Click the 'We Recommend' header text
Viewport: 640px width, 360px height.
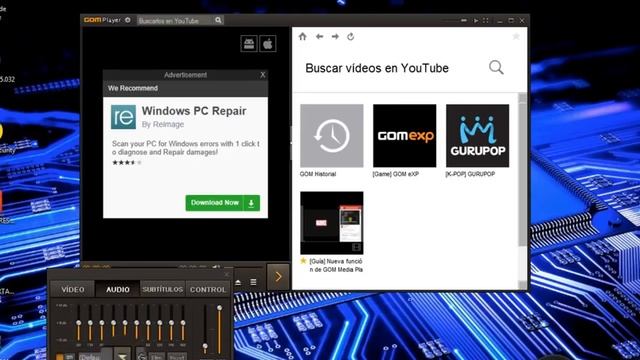point(133,88)
